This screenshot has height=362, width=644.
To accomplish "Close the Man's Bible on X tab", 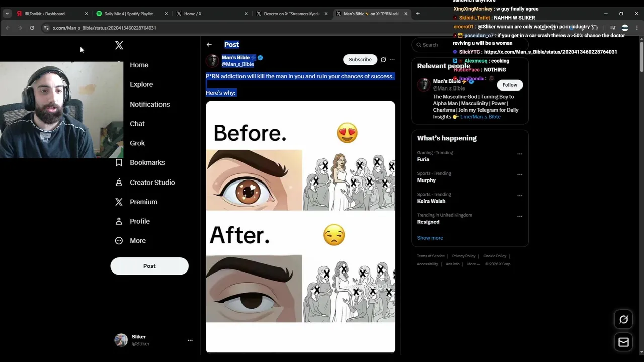I will tap(406, 14).
